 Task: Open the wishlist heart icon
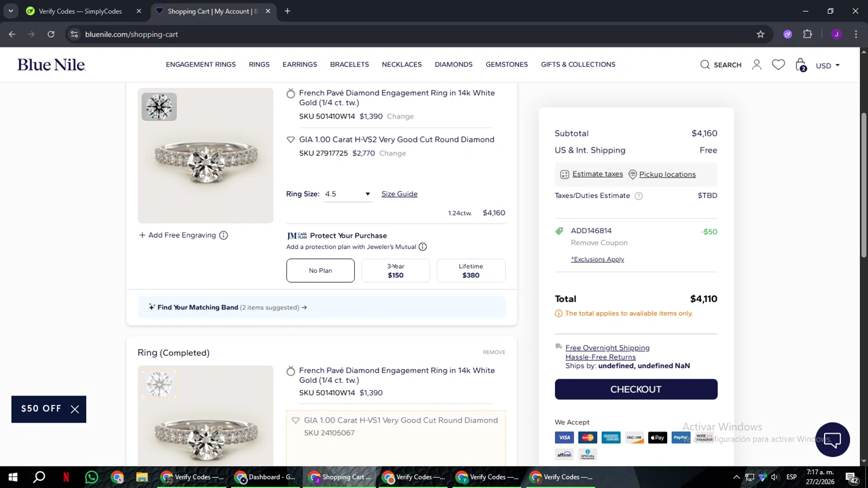778,65
